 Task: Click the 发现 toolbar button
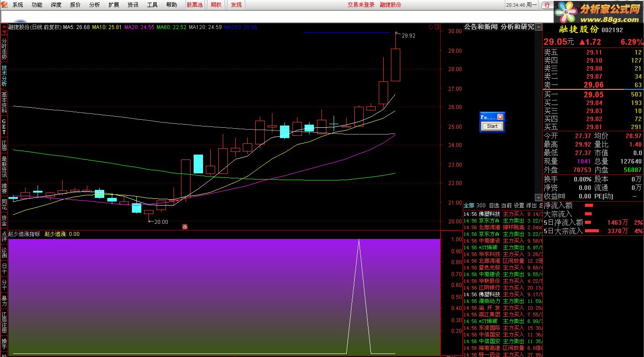[x=236, y=5]
